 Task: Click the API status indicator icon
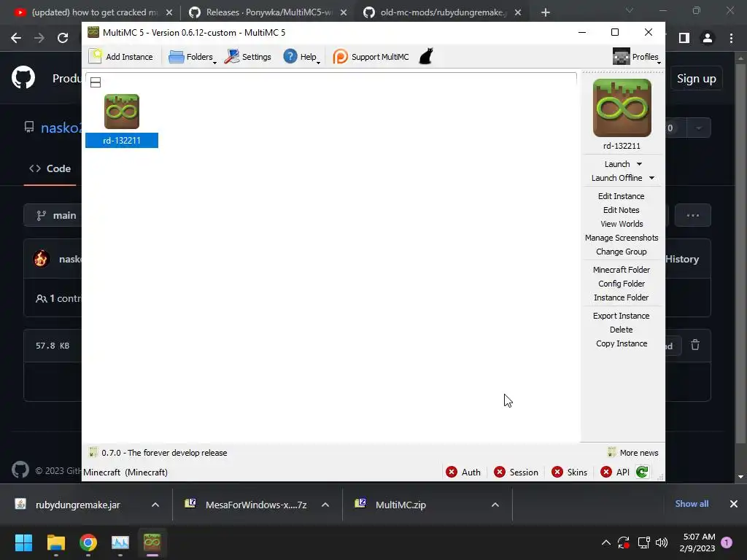606,472
